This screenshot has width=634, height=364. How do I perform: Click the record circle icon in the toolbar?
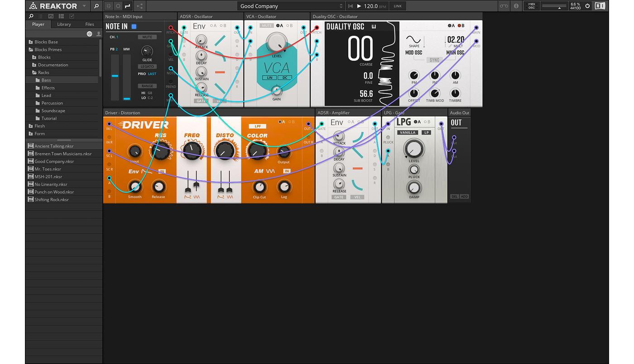pos(118,6)
